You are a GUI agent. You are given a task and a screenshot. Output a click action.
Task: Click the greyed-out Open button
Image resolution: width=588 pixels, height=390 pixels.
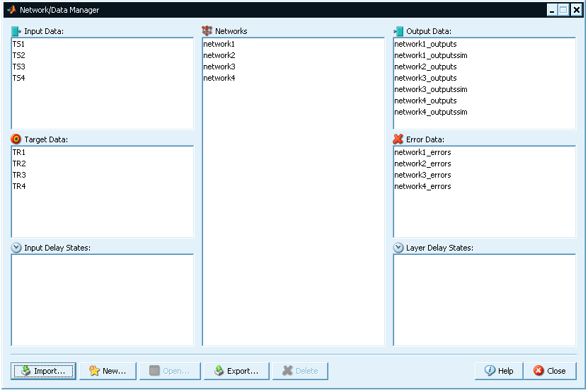pos(170,371)
